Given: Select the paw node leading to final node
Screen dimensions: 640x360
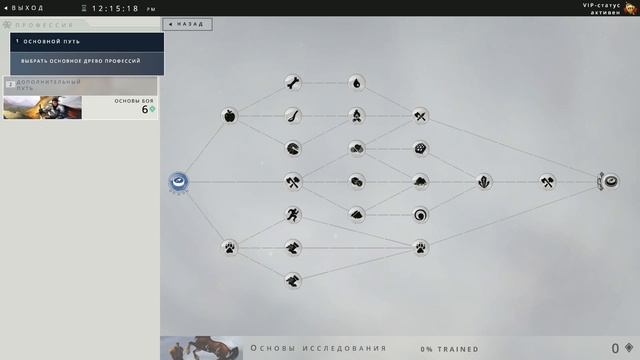Looking at the screenshot, I should coord(420,248).
